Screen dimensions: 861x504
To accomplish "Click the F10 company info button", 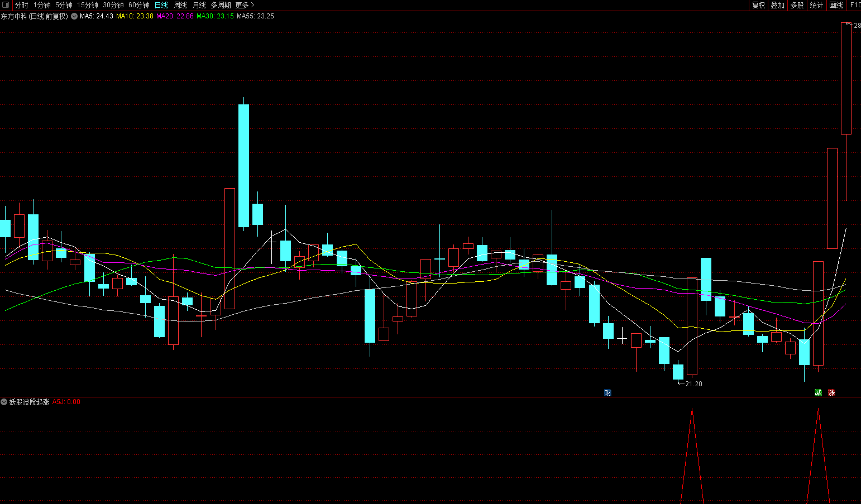I will (855, 5).
